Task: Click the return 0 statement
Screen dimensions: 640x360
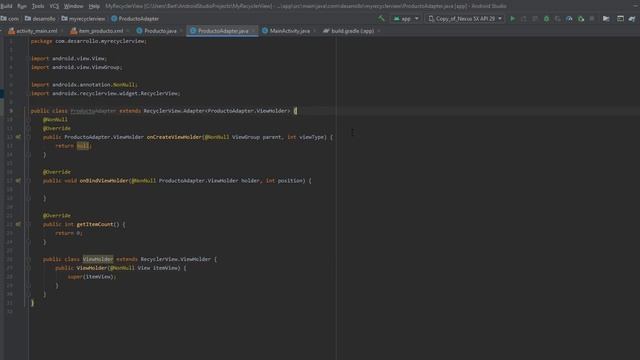Action: (69, 233)
